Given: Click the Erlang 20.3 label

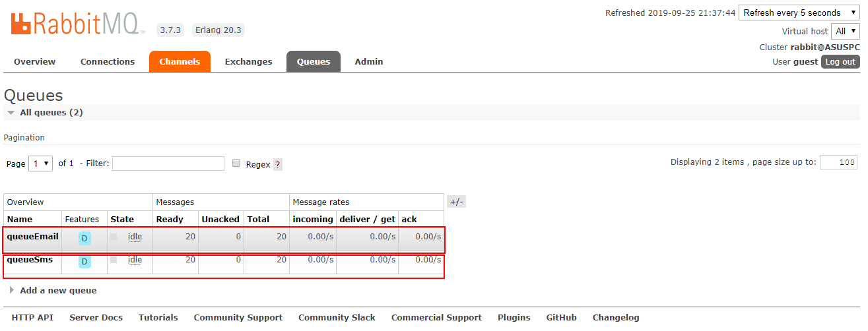Looking at the screenshot, I should pos(218,30).
